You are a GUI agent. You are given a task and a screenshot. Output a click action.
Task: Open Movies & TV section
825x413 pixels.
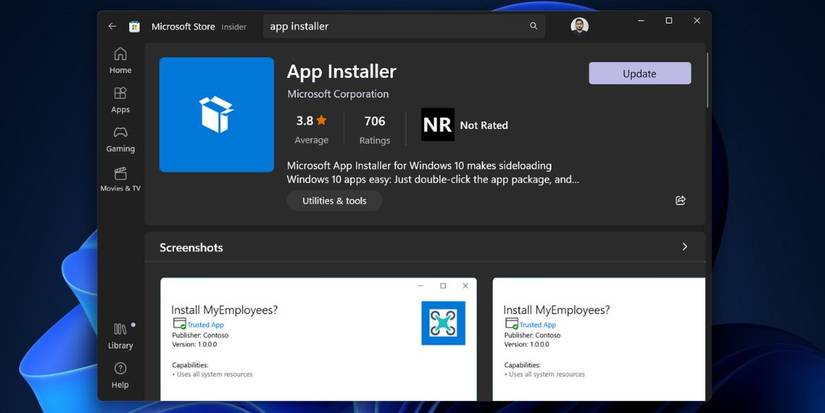click(120, 179)
